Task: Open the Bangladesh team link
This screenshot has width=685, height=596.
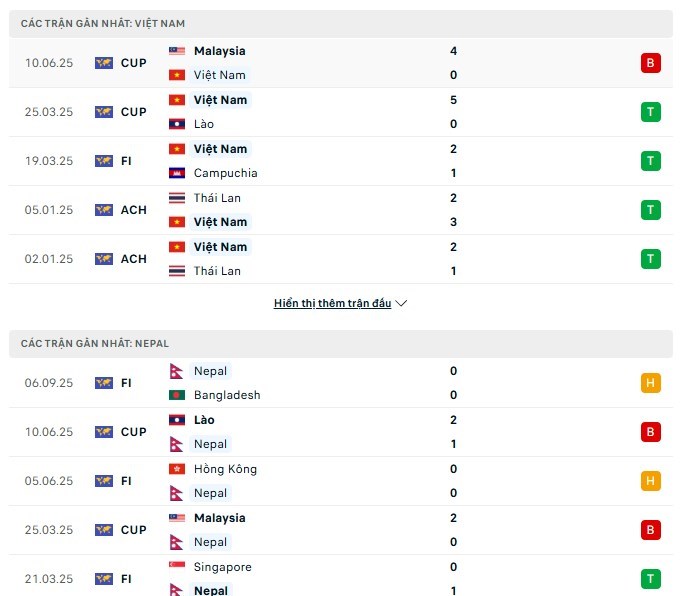Action: (x=227, y=395)
